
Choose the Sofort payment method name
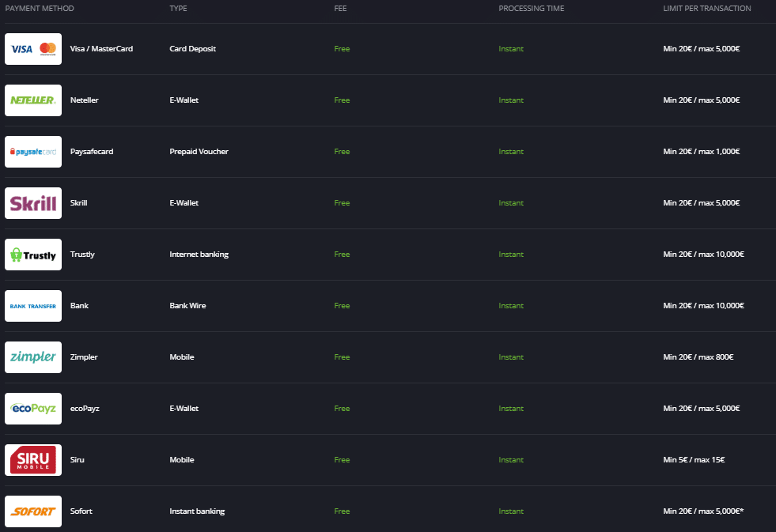81,511
